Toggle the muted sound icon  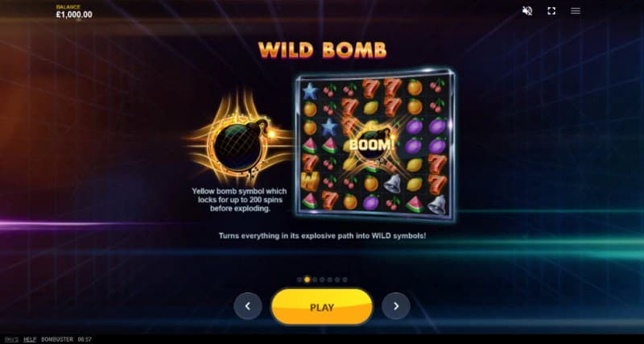(527, 11)
